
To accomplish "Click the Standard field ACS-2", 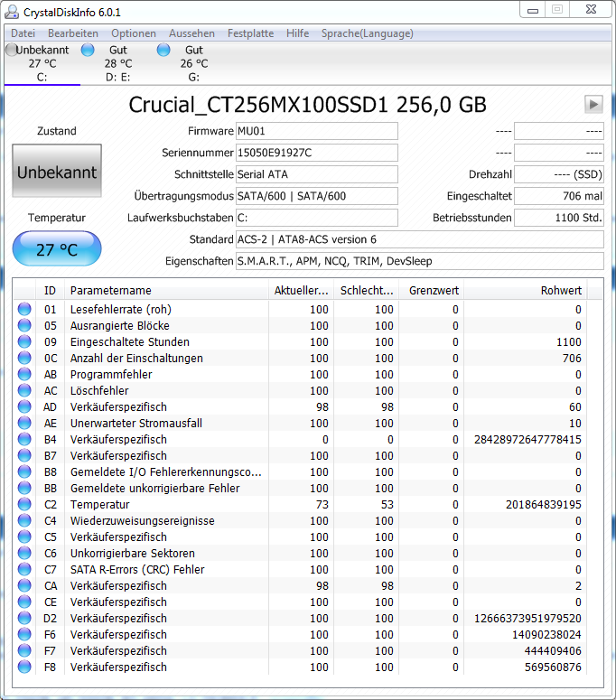I will pos(420,239).
